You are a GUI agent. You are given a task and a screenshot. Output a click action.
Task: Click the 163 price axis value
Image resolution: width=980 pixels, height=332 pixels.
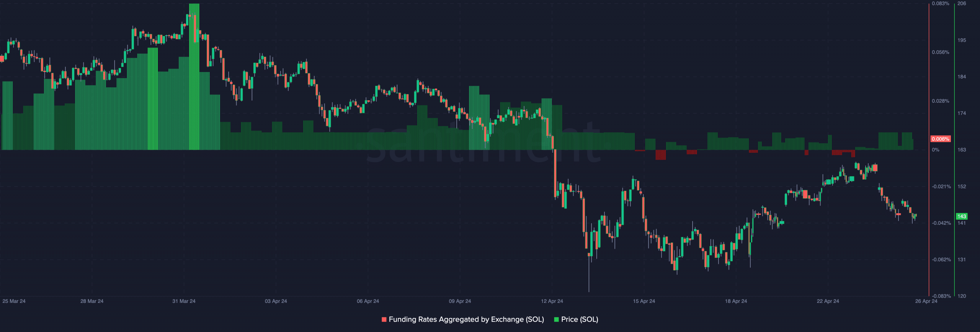[962, 150]
